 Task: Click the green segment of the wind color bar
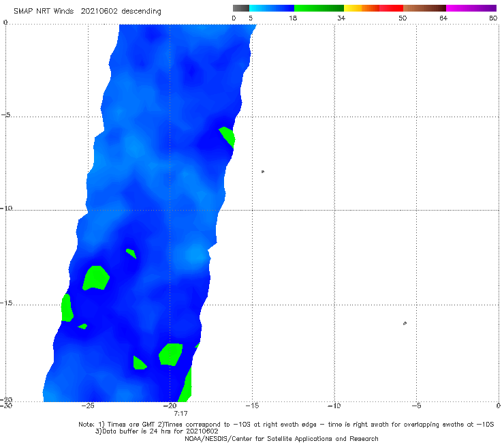319,8
